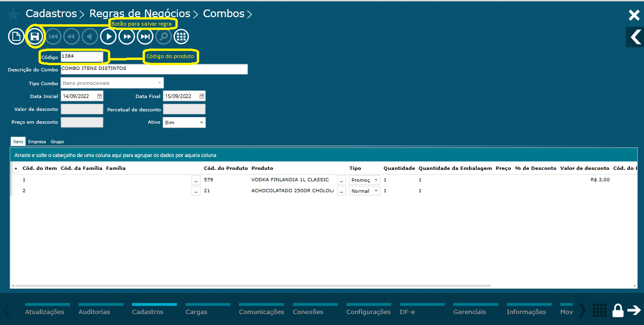Screen dimensions: 644x325
Task: Open the Auditorias bottom menu
Action: pos(94,312)
